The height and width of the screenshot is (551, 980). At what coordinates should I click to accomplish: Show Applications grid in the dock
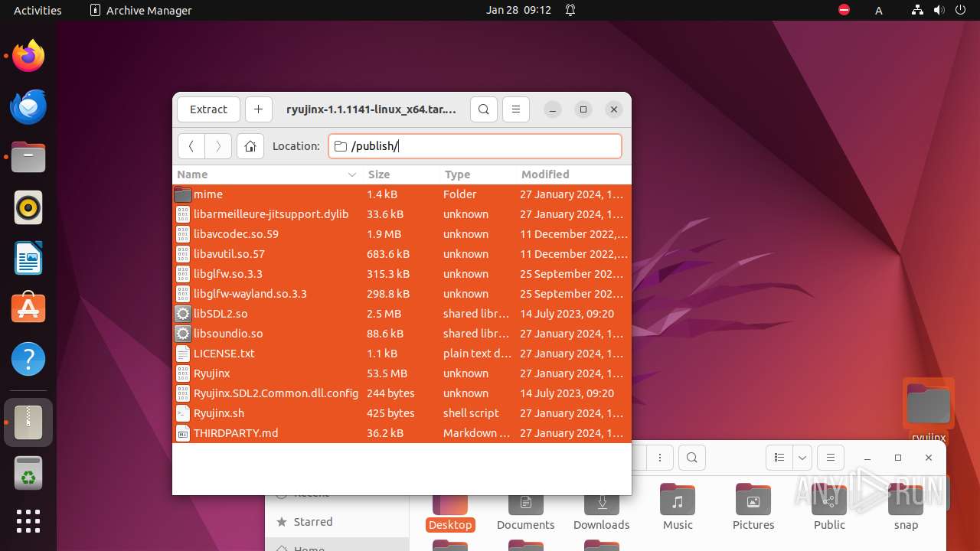coord(28,521)
